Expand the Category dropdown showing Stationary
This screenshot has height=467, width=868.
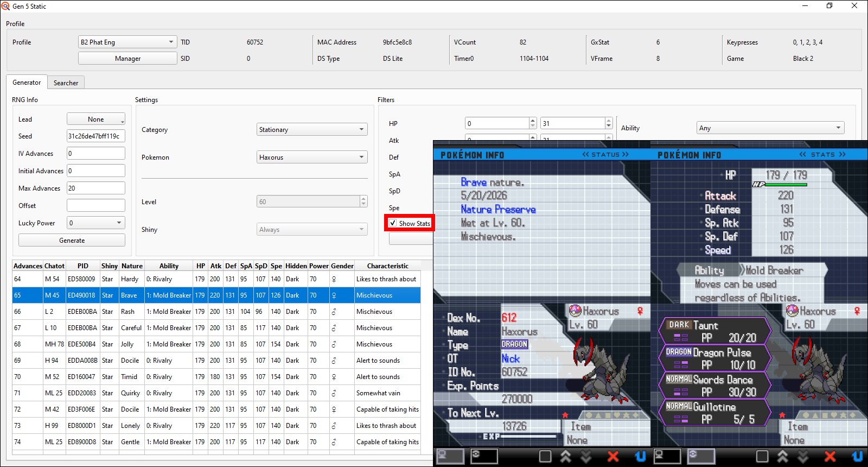coord(312,129)
